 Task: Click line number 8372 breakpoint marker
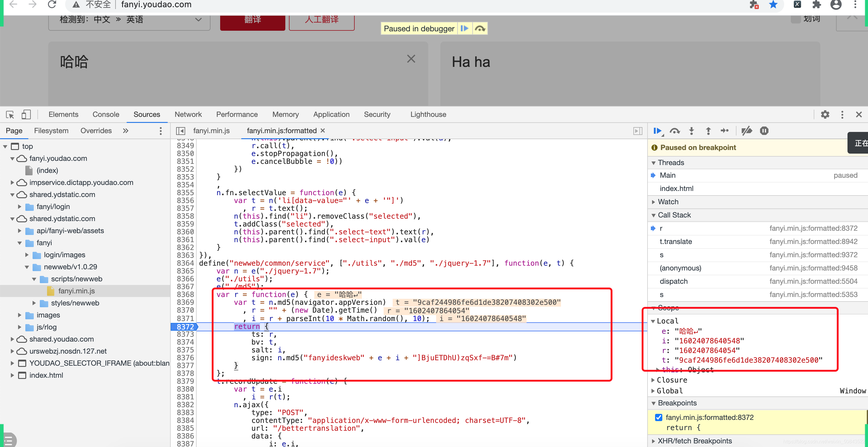(185, 327)
